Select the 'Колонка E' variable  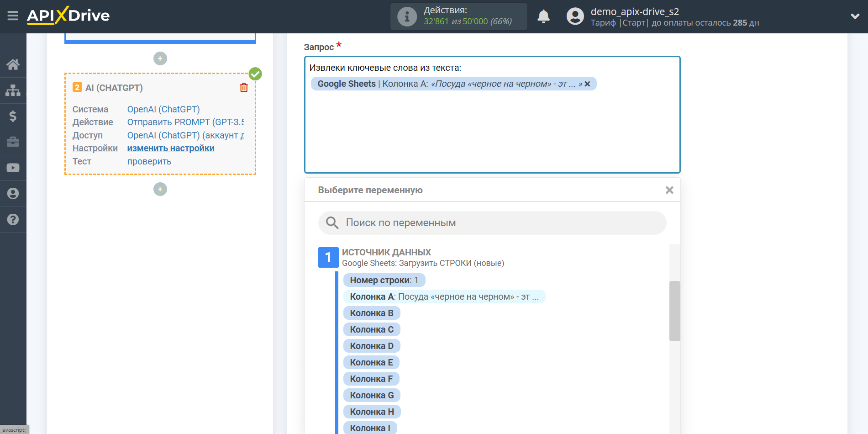click(x=371, y=362)
